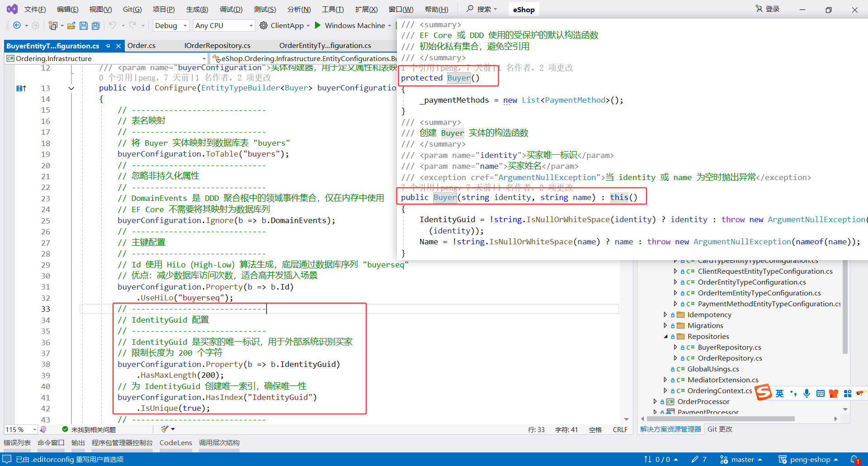868x466 pixels.
Task: Click the Sogou soft keyboard icon
Action: (821, 393)
